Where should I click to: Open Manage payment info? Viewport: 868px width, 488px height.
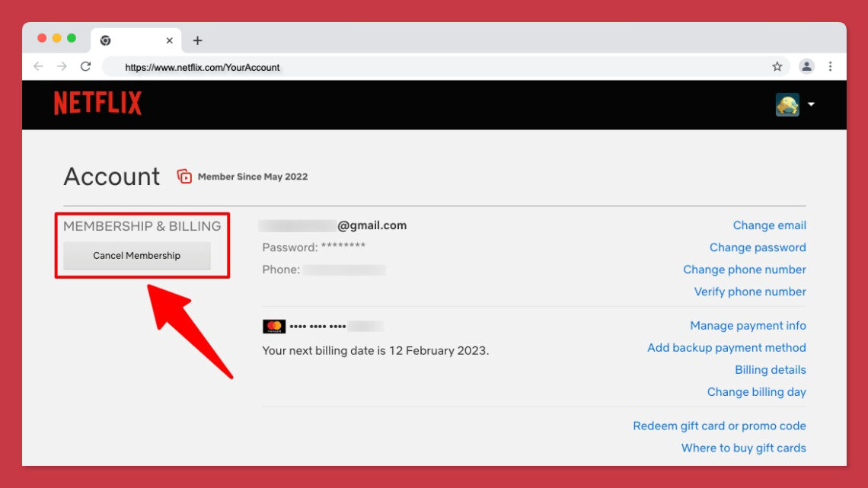748,325
